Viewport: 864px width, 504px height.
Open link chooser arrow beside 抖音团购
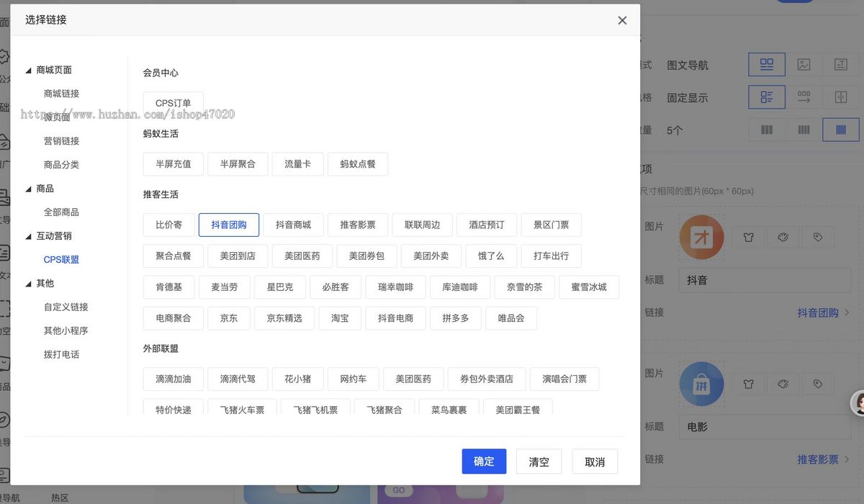coord(847,312)
